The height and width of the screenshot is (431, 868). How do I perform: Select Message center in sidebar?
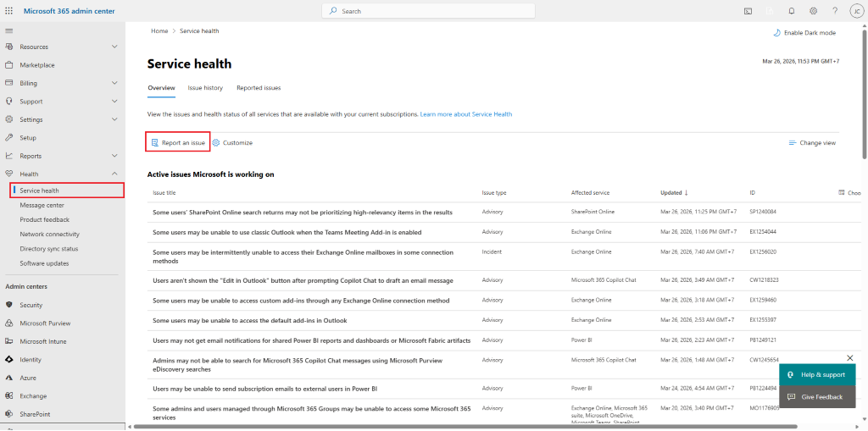point(42,205)
